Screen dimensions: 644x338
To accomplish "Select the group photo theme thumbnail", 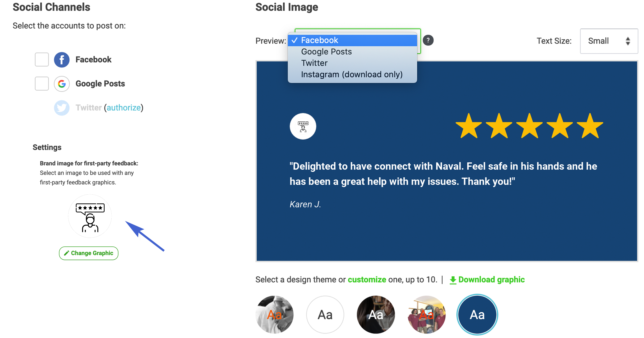I will coord(426,314).
